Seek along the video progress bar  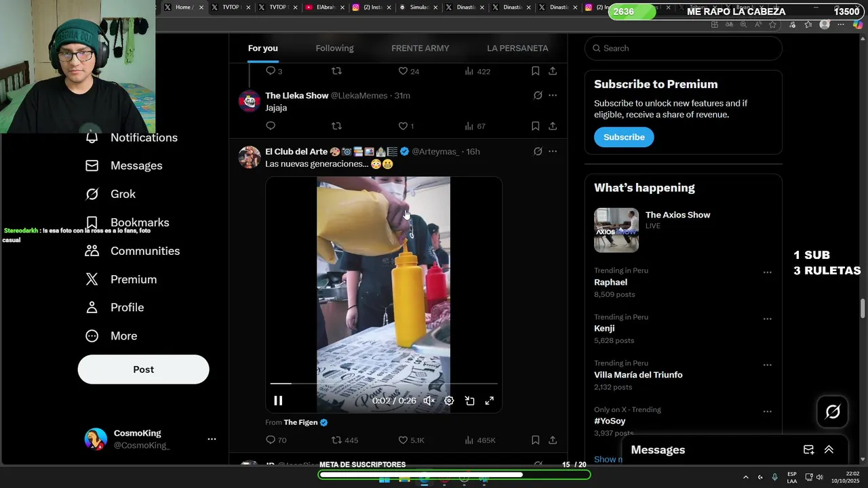(384, 384)
